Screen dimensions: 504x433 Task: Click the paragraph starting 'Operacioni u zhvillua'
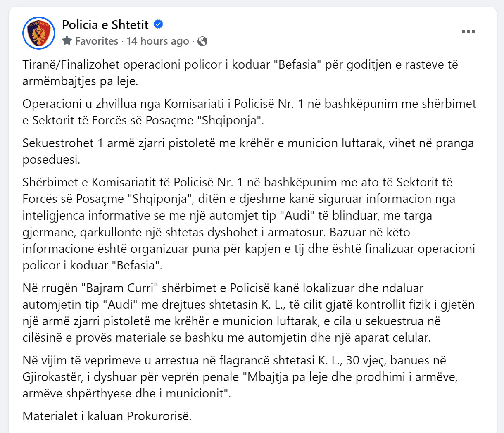pyautogui.click(x=250, y=112)
